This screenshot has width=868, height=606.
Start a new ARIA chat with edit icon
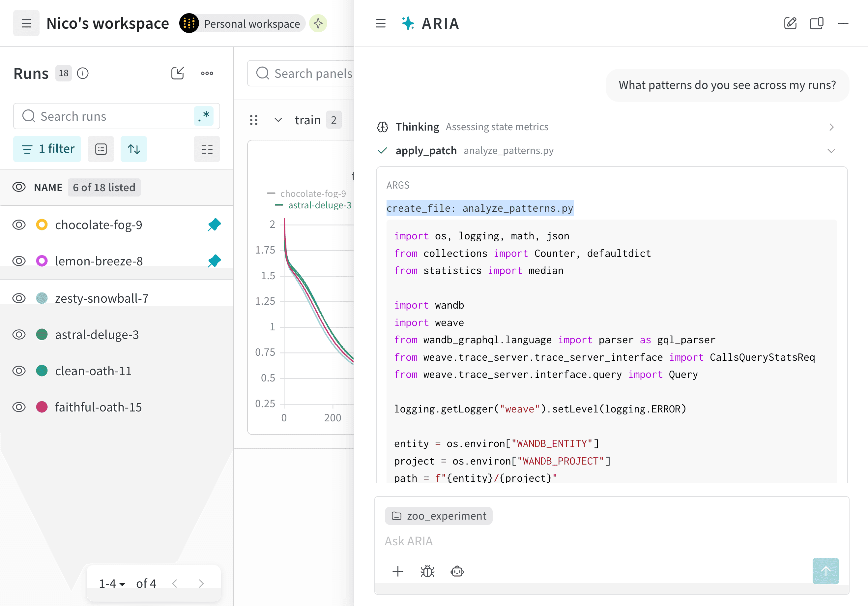pyautogui.click(x=790, y=23)
